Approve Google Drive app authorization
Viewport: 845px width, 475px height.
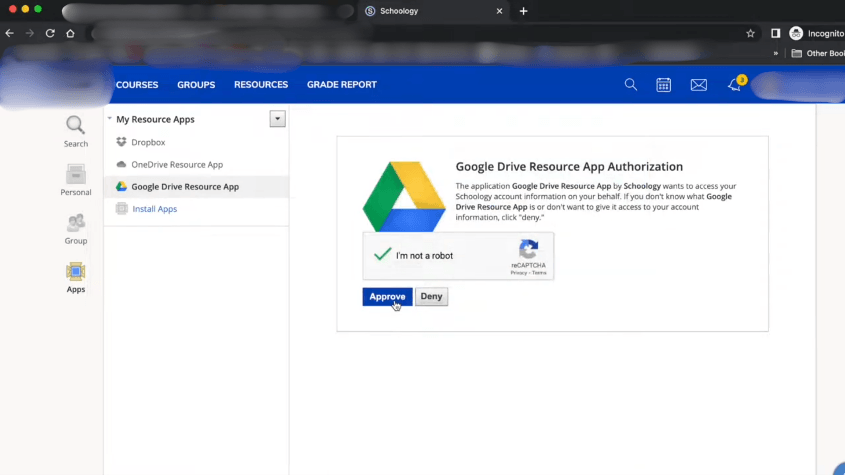coord(387,297)
